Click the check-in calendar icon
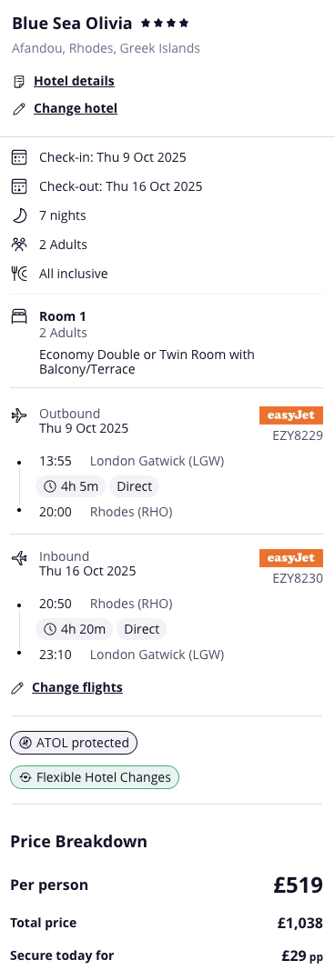This screenshot has height=980, width=335. (19, 157)
